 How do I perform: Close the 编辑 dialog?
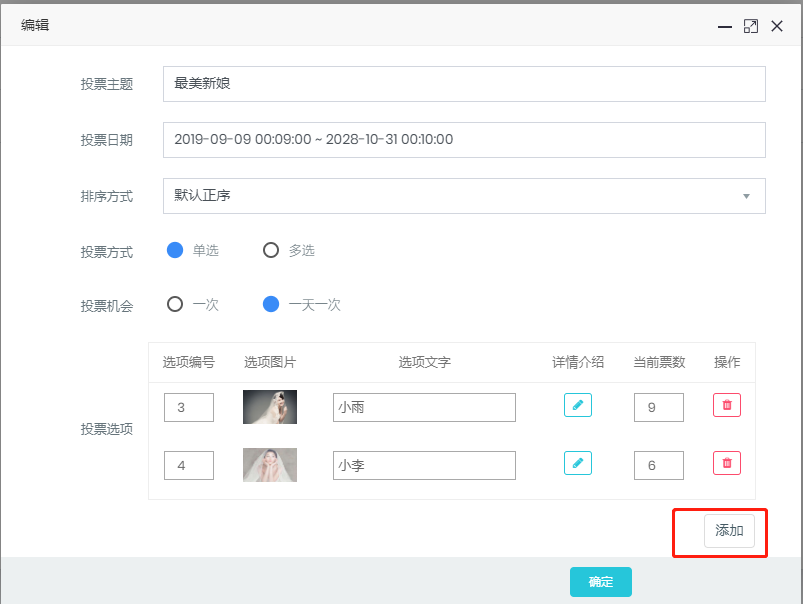pos(777,26)
